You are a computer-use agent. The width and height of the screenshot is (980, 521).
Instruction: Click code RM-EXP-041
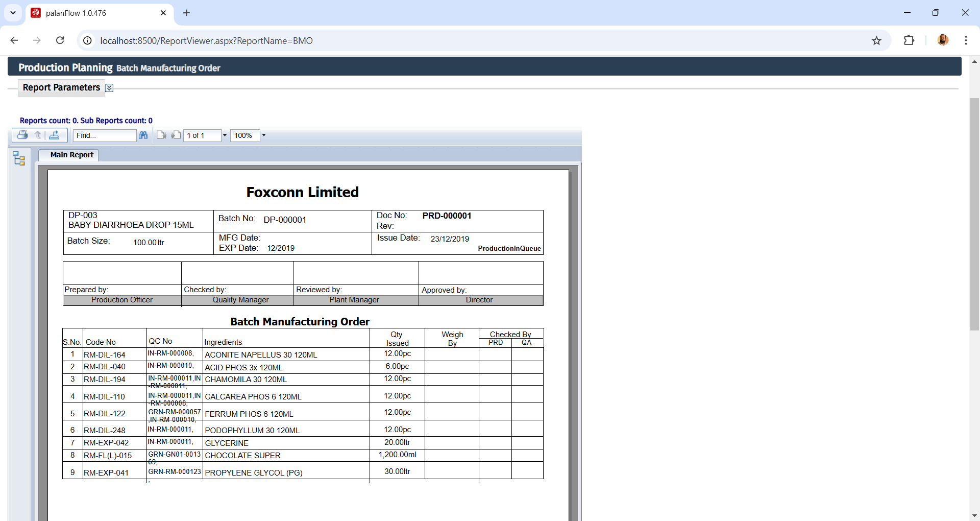point(106,472)
